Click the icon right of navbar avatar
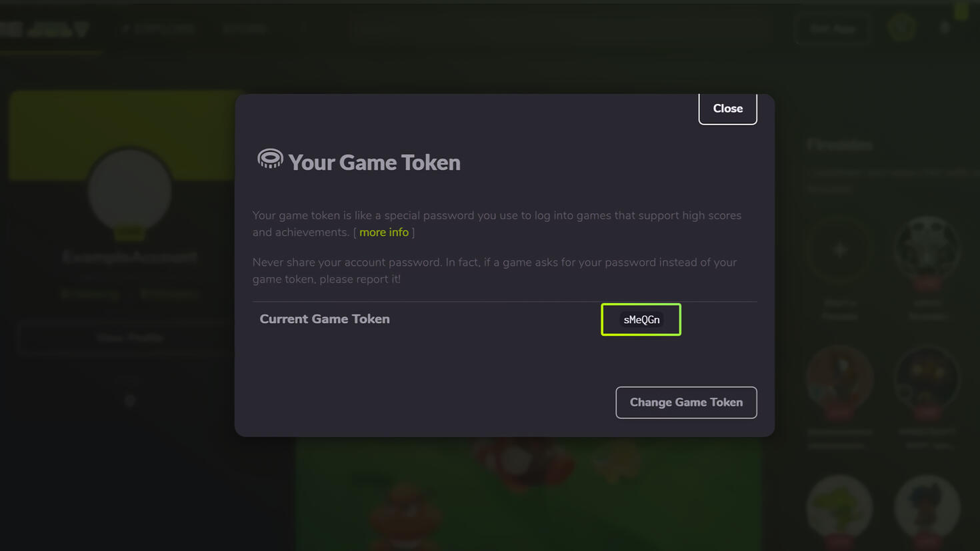This screenshot has width=980, height=551. tap(945, 28)
